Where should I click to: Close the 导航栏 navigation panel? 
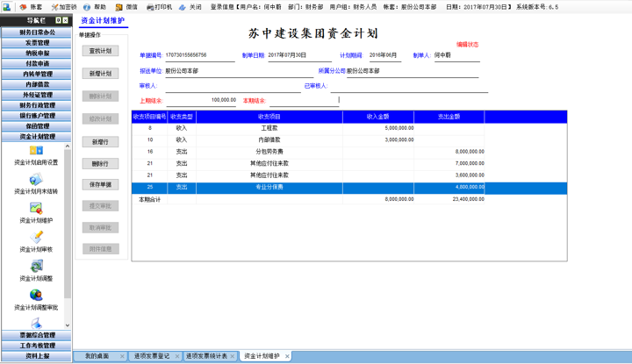pyautogui.click(x=65, y=20)
